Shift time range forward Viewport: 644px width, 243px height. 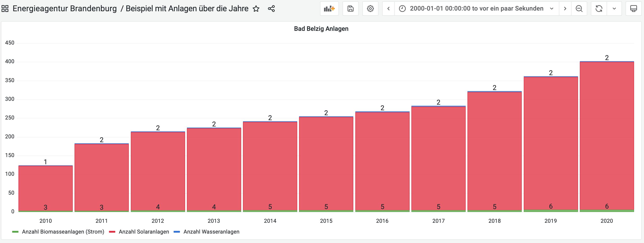point(565,8)
